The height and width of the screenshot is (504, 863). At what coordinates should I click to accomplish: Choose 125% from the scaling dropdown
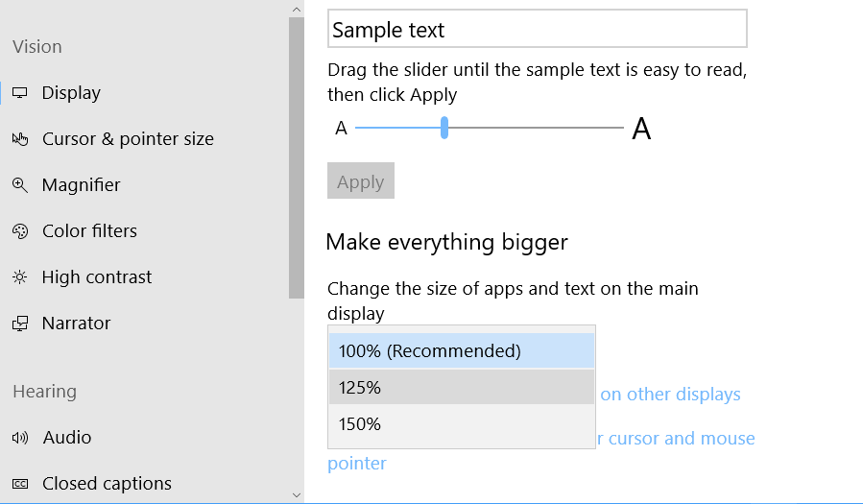tap(462, 388)
